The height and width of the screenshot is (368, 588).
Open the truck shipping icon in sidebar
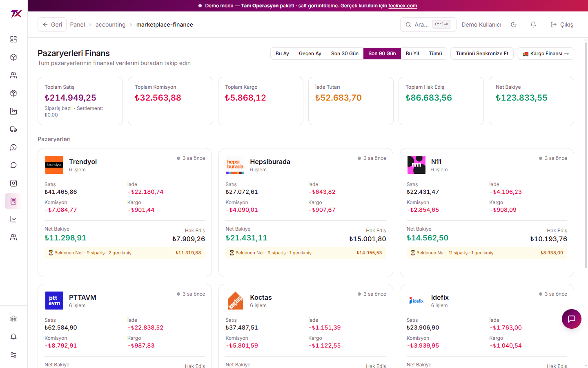13,129
